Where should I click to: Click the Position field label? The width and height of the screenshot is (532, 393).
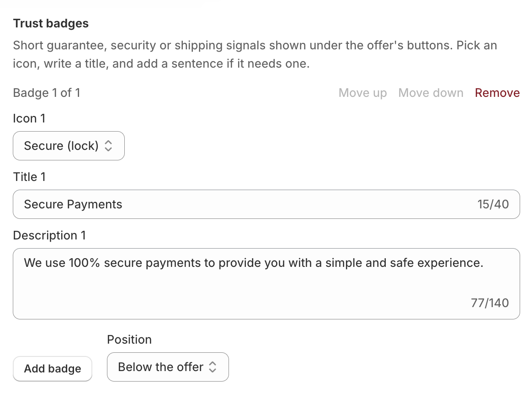pyautogui.click(x=129, y=340)
